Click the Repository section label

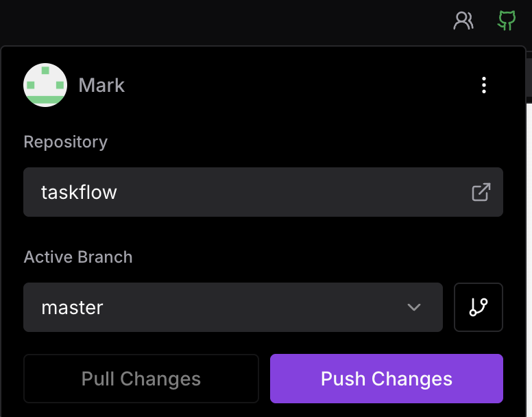[x=66, y=141]
